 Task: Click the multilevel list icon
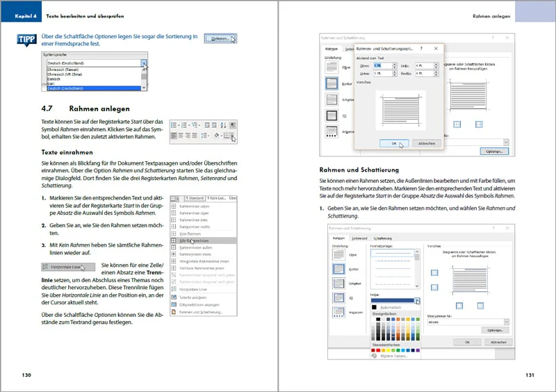pos(195,125)
